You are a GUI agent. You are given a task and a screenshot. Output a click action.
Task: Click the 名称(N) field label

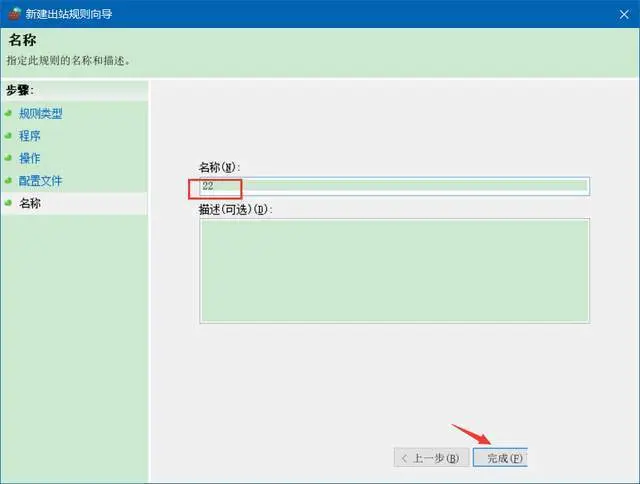(x=220, y=166)
